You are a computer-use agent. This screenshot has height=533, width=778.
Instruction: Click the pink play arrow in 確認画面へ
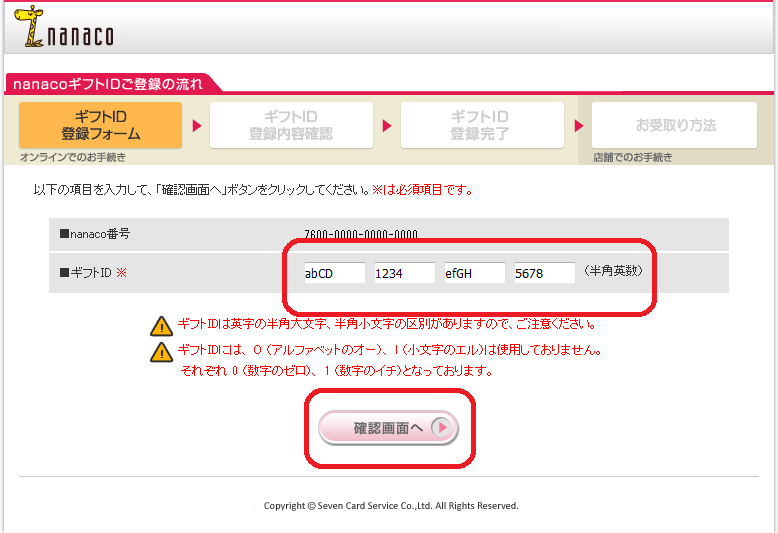pos(443,428)
